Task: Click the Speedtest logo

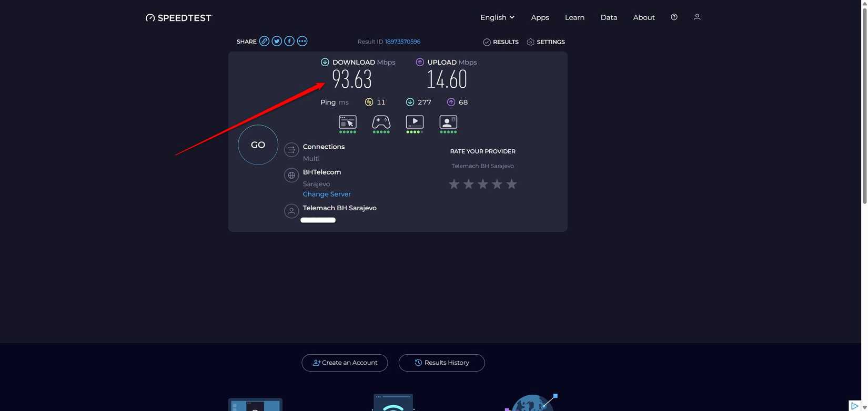Action: [178, 18]
